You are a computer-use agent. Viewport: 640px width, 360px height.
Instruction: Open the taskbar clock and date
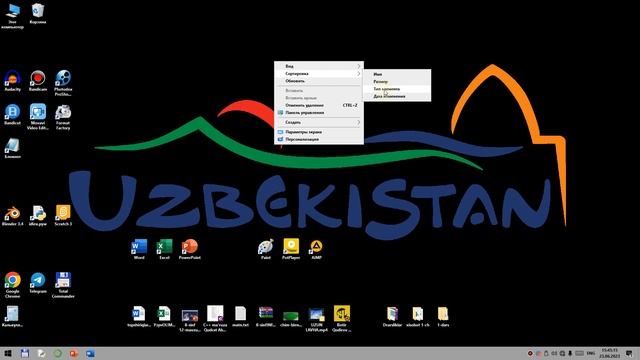[610, 353]
